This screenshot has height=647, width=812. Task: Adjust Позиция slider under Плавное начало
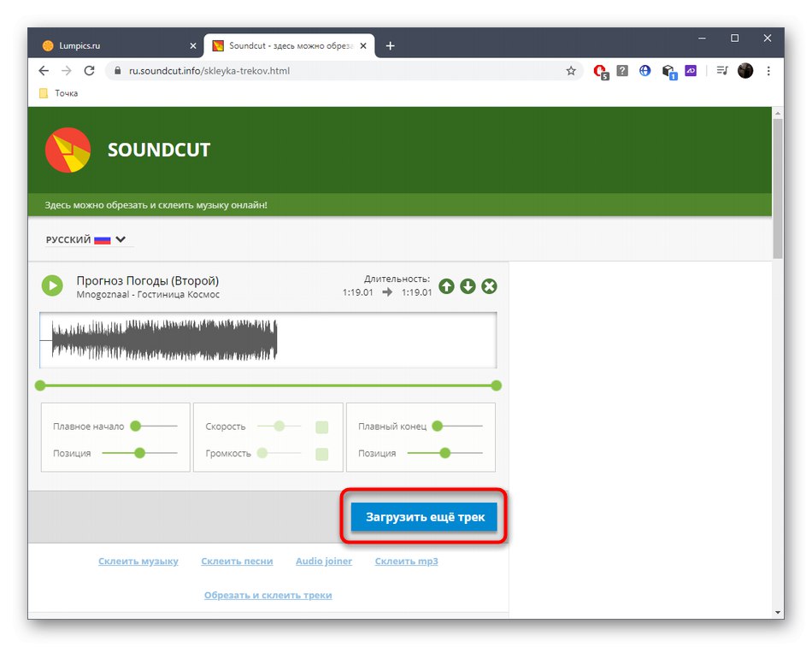tap(140, 453)
